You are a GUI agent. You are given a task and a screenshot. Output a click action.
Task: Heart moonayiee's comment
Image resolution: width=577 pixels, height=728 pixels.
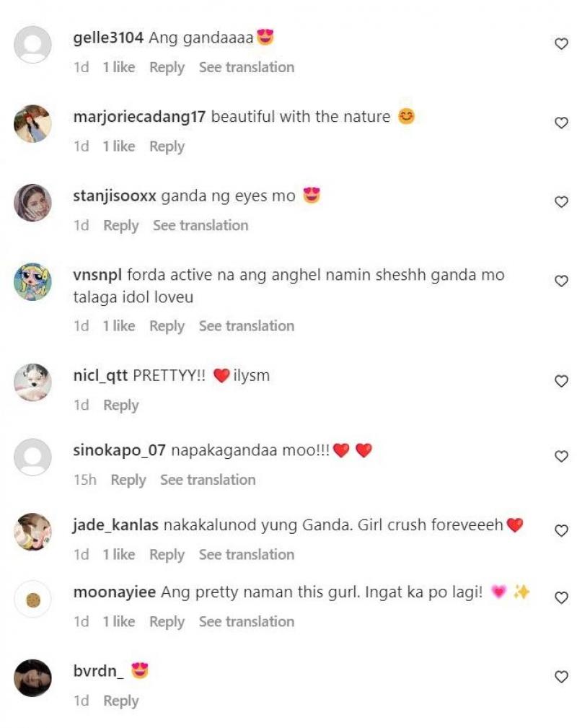(x=561, y=598)
